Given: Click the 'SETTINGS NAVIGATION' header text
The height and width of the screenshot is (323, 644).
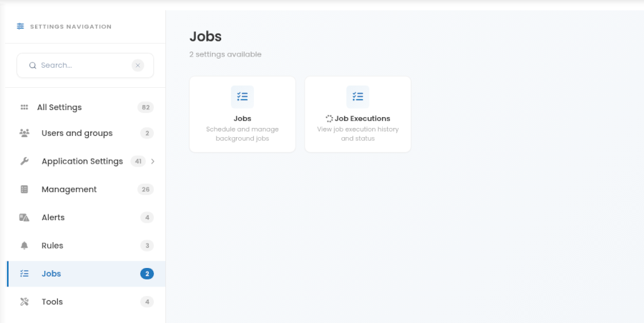Looking at the screenshot, I should pyautogui.click(x=71, y=26).
